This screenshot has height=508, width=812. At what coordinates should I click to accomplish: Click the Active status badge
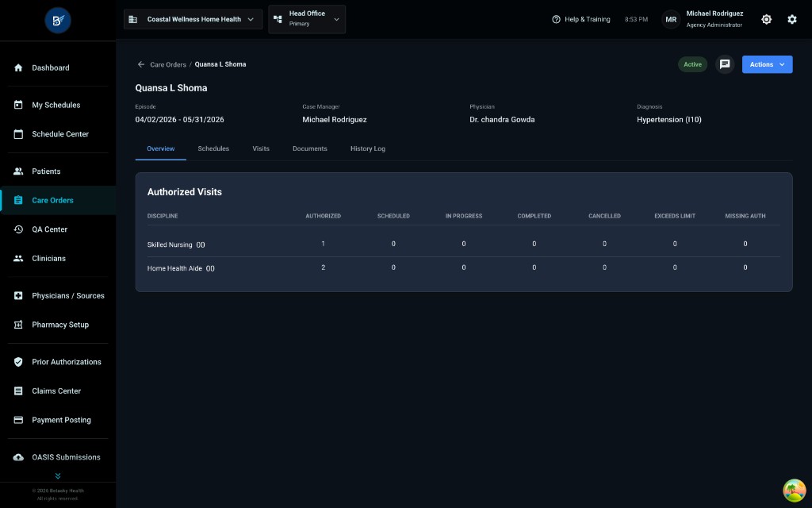point(692,65)
